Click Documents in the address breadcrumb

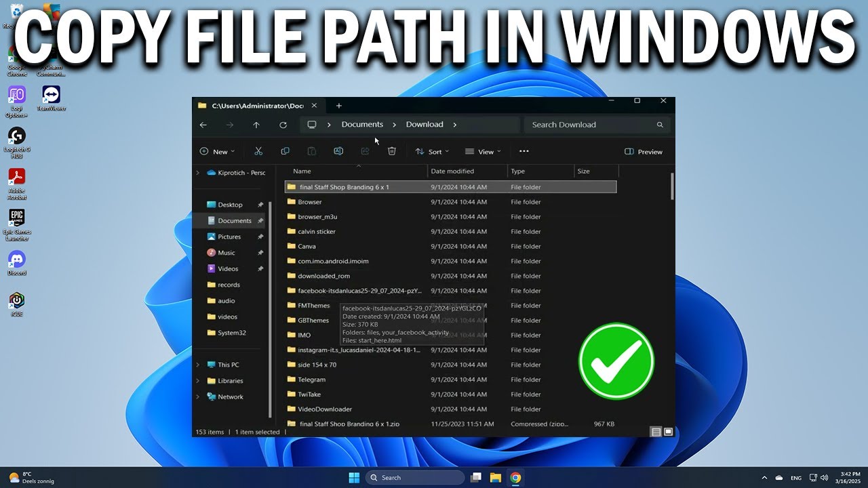pyautogui.click(x=362, y=125)
